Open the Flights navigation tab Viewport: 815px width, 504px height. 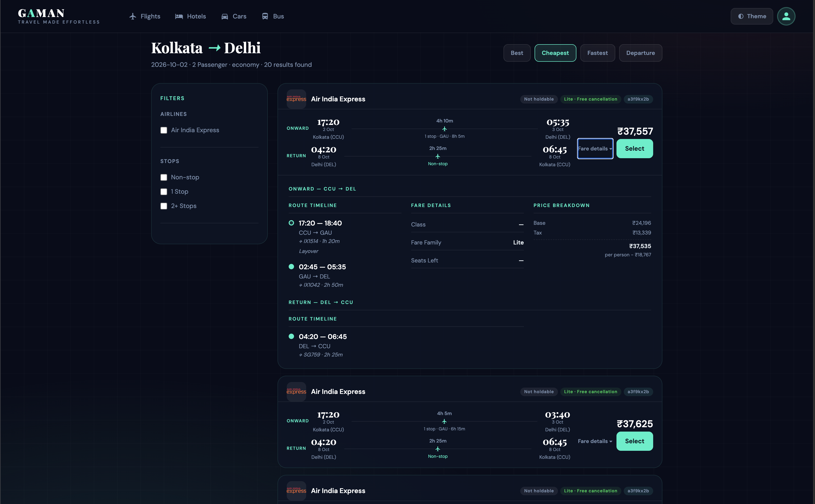[x=145, y=16]
